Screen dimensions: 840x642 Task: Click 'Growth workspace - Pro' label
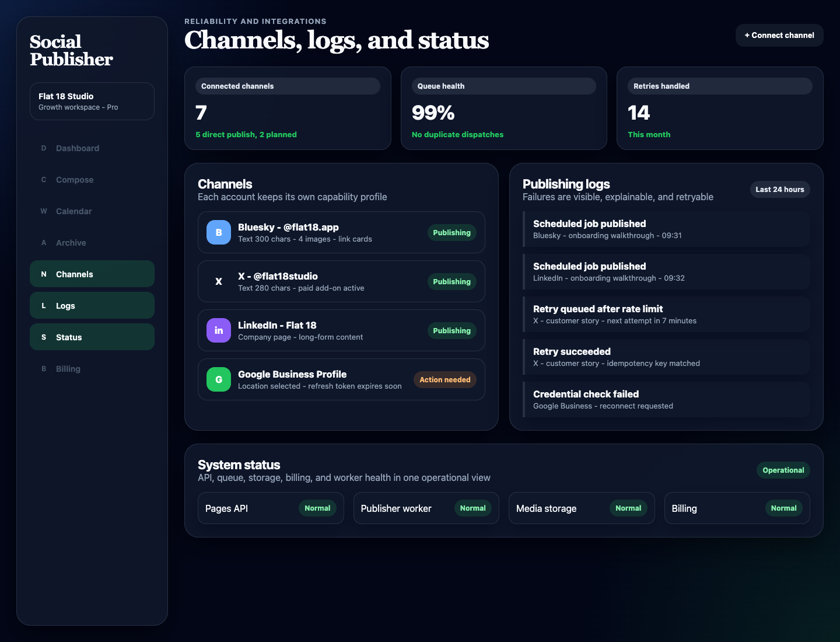pos(78,107)
